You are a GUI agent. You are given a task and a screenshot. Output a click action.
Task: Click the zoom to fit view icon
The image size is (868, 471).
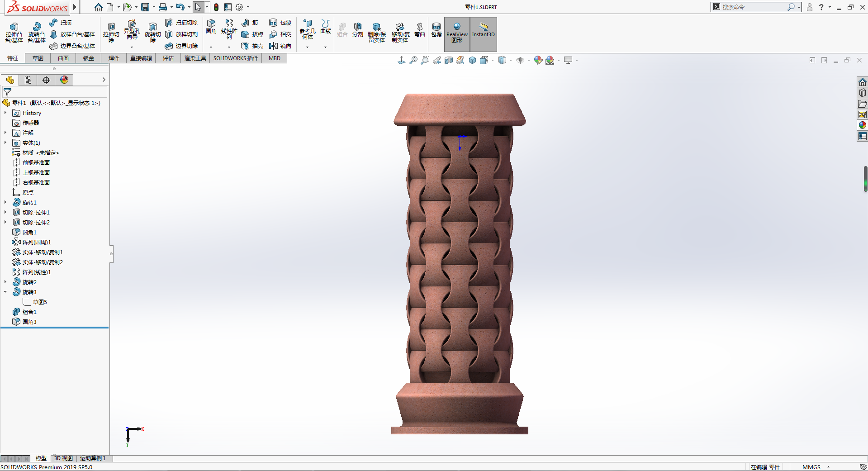pos(413,60)
